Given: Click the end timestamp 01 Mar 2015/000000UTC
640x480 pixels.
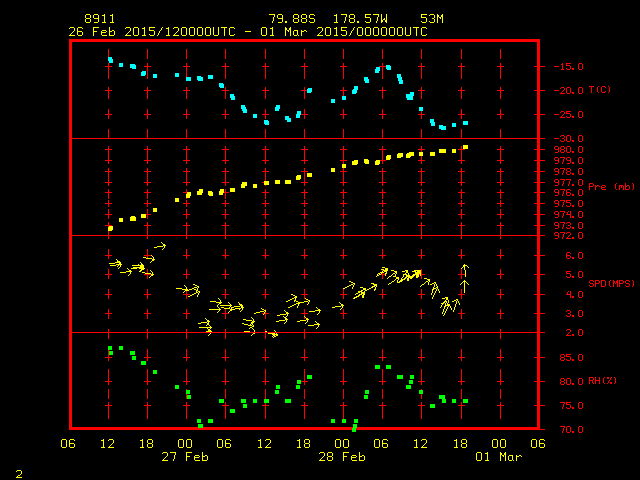Looking at the screenshot, I should pos(344,32).
